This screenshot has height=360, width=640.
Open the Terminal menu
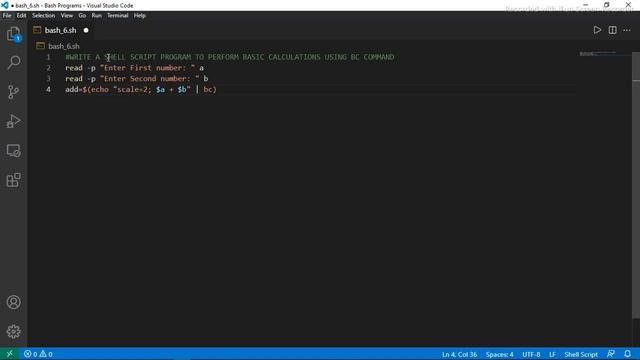click(x=118, y=16)
